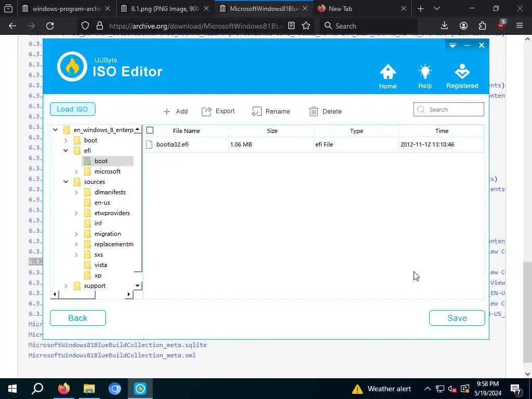The width and height of the screenshot is (532, 399).
Task: Expand the sxs folder
Action: tap(76, 255)
